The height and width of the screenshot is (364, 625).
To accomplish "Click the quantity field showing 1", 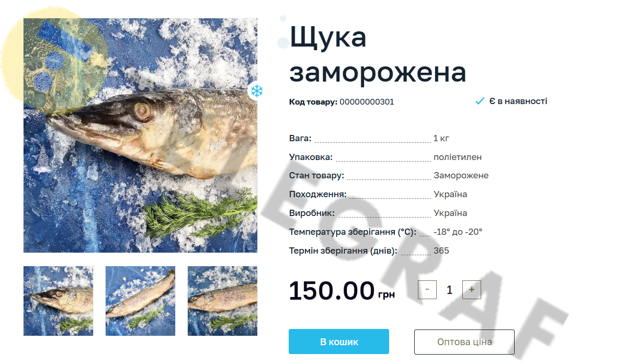I will click(449, 290).
